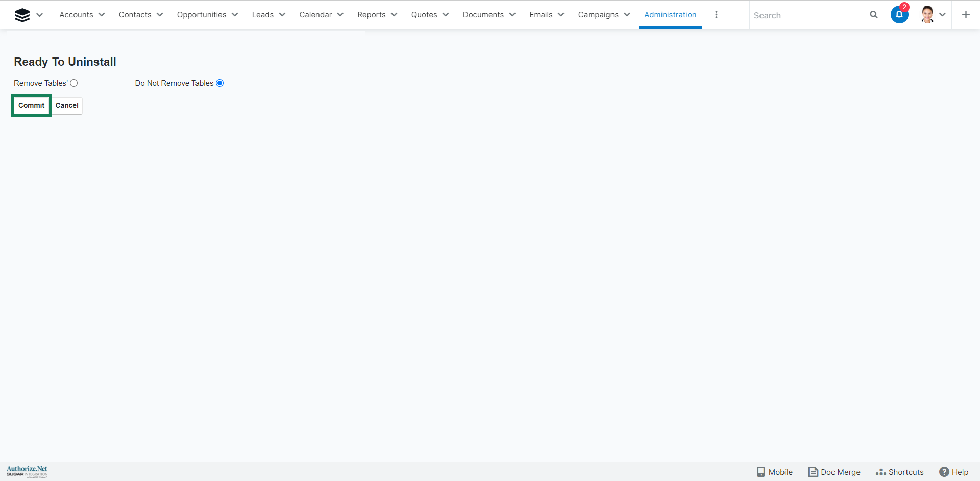Open the notifications bell icon
980x481 pixels.
point(899,15)
